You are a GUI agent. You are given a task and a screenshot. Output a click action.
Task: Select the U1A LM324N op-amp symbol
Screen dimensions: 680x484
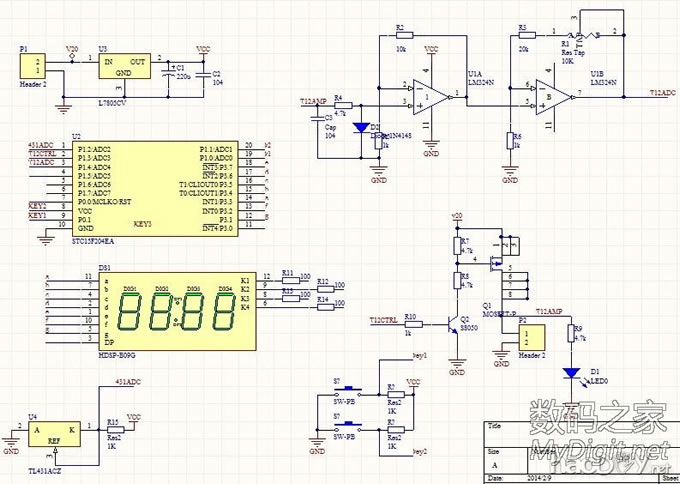432,94
